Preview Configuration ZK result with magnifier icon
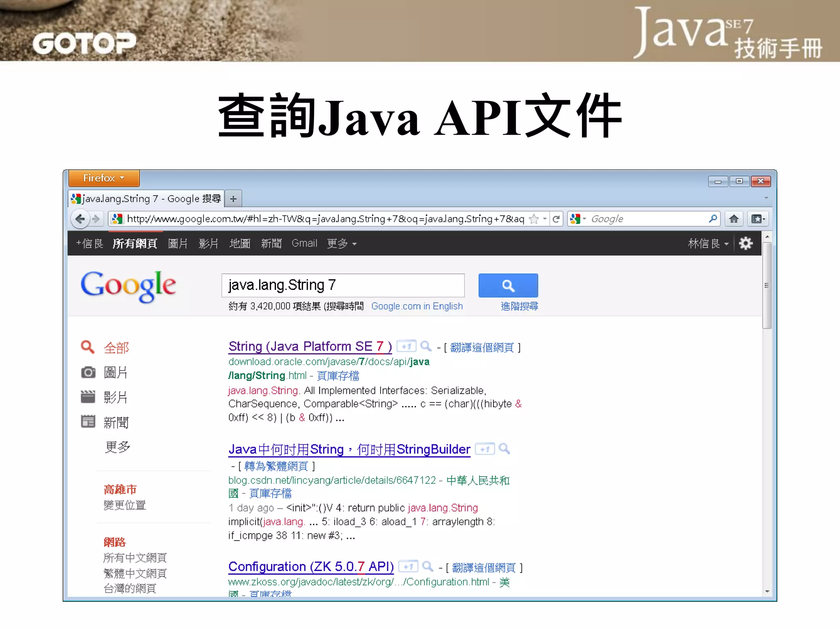This screenshot has height=630, width=840. pyautogui.click(x=428, y=567)
